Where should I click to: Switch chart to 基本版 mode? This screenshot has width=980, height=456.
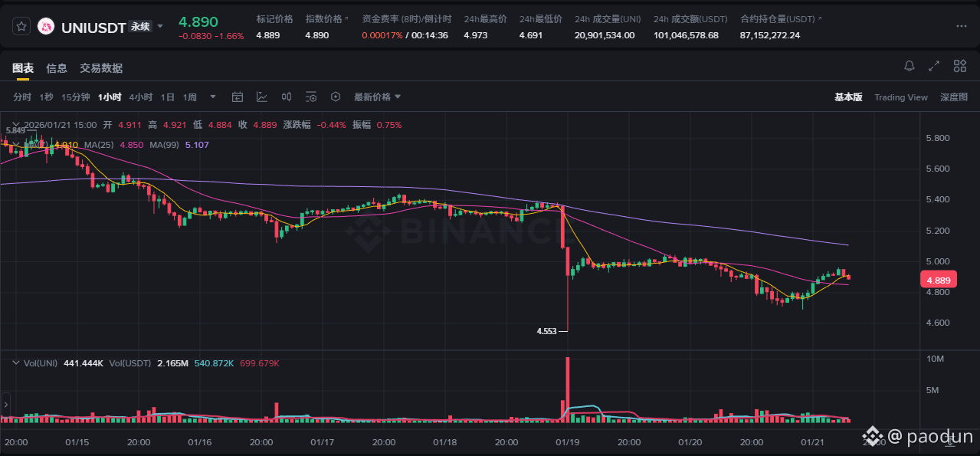pos(848,97)
